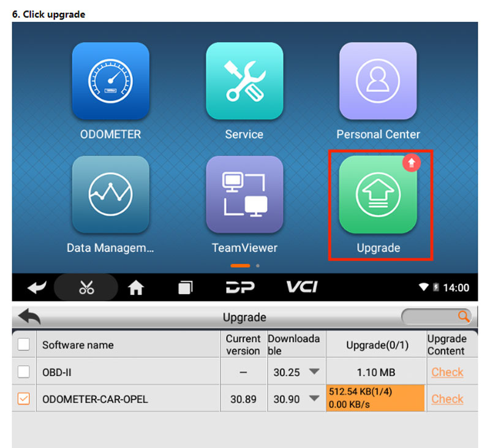The width and height of the screenshot is (490, 448).
Task: Click the orange search magnifier icon
Action: pyautogui.click(x=464, y=316)
